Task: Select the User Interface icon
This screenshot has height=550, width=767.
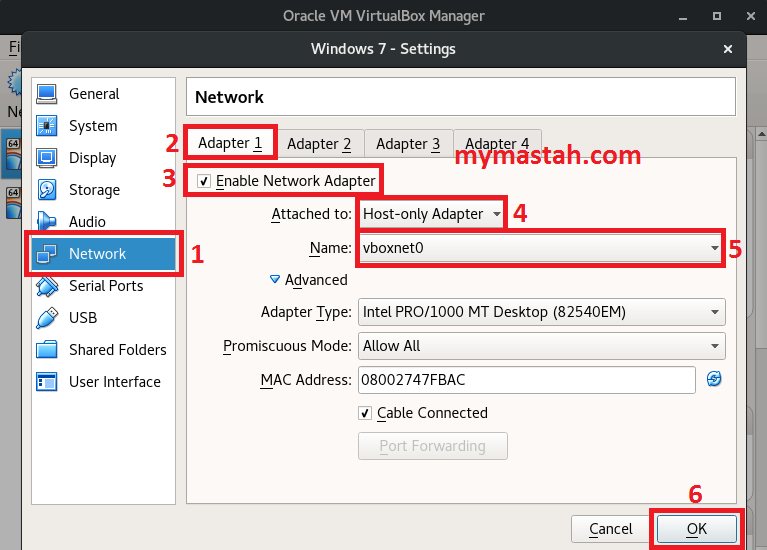Action: [46, 382]
